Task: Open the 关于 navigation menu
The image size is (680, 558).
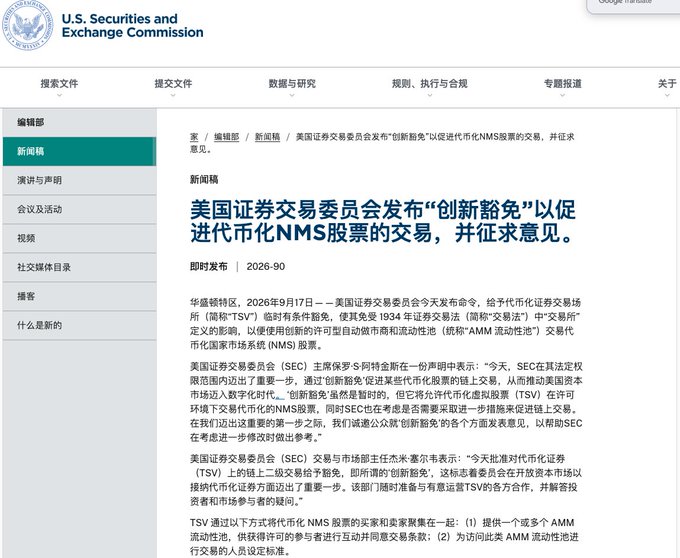Action: [x=667, y=84]
